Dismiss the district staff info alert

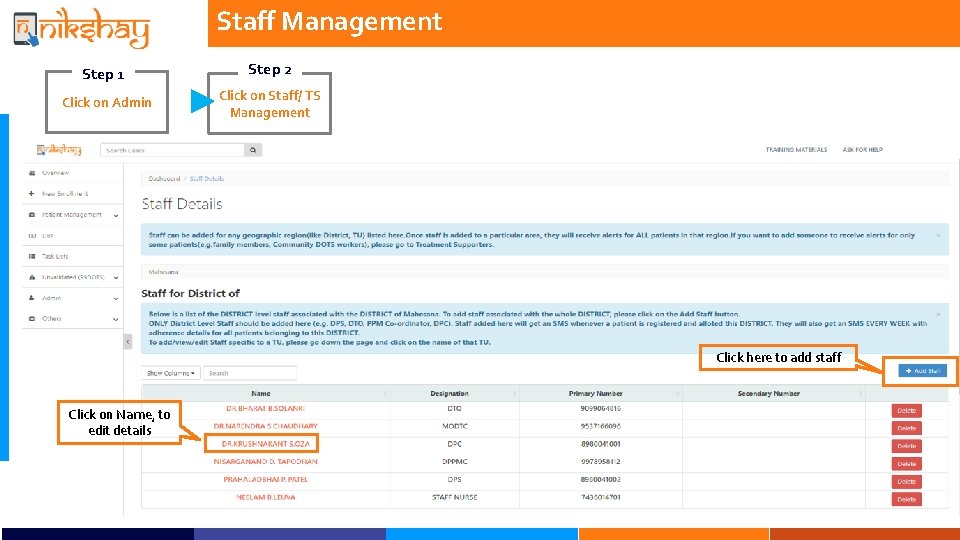(x=938, y=314)
